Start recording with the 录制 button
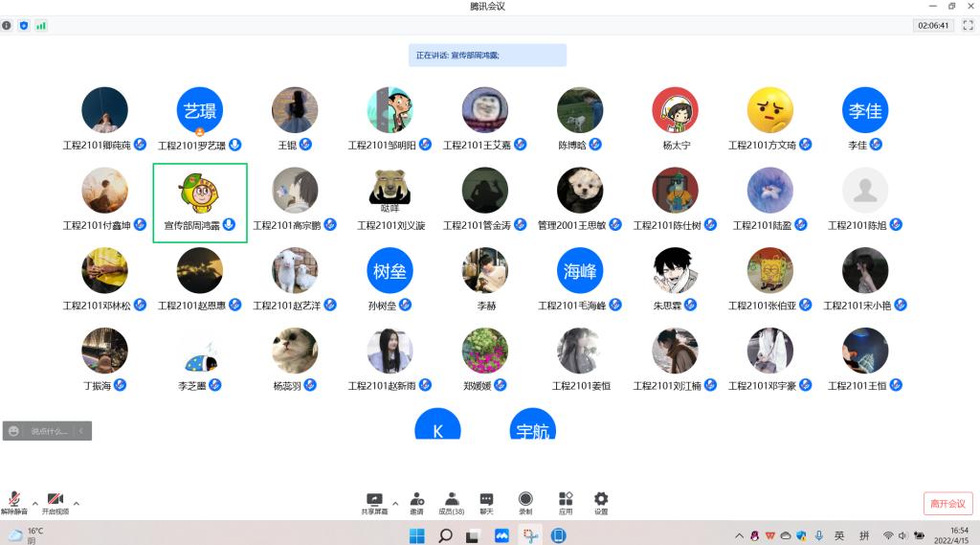The width and height of the screenshot is (980, 545). point(525,503)
